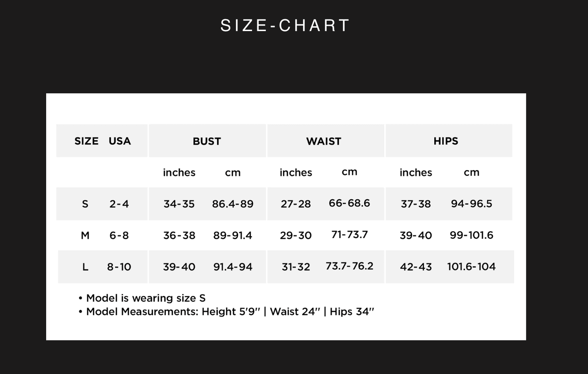Click the "Model is wearing size S" note
Image resolution: width=588 pixels, height=374 pixels.
pyautogui.click(x=145, y=298)
